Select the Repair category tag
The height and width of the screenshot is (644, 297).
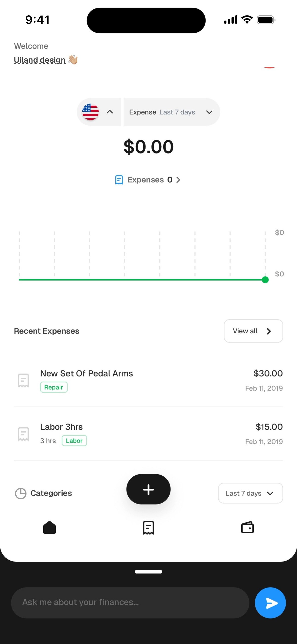point(54,387)
